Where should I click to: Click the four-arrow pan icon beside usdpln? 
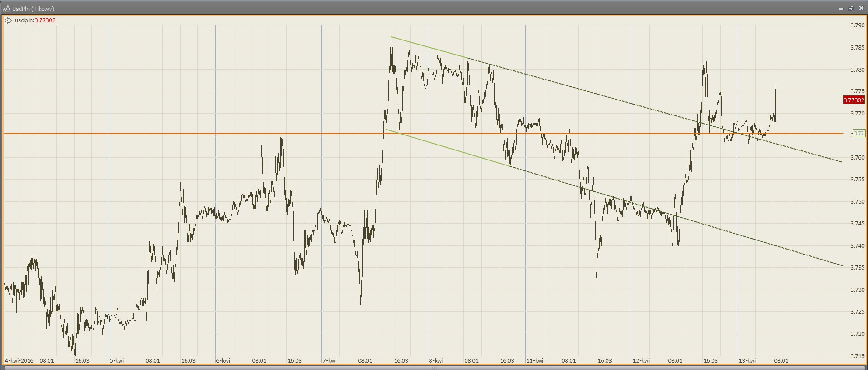point(8,20)
